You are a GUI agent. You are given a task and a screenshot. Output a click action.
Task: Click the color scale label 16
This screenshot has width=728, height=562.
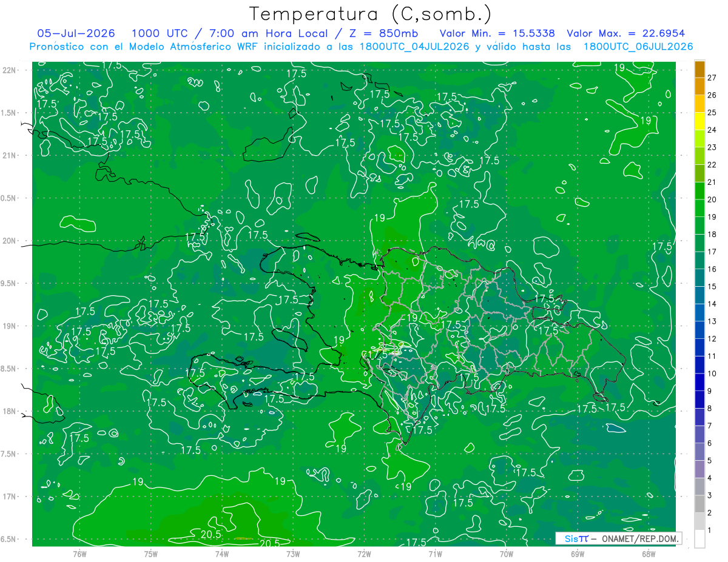pos(712,269)
